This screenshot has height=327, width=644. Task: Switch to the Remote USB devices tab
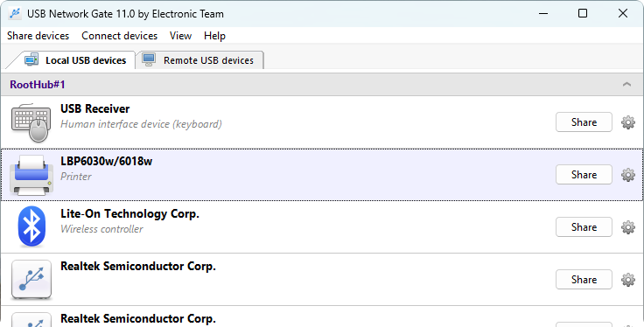pyautogui.click(x=200, y=60)
